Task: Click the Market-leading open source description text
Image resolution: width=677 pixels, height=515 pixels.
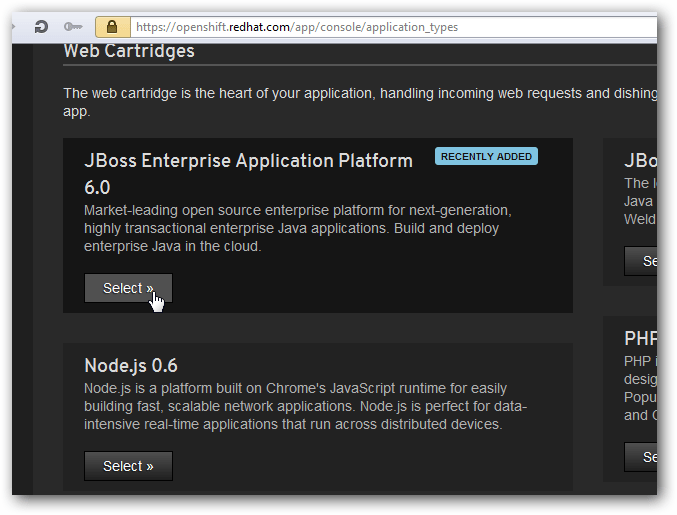Action: tap(298, 228)
